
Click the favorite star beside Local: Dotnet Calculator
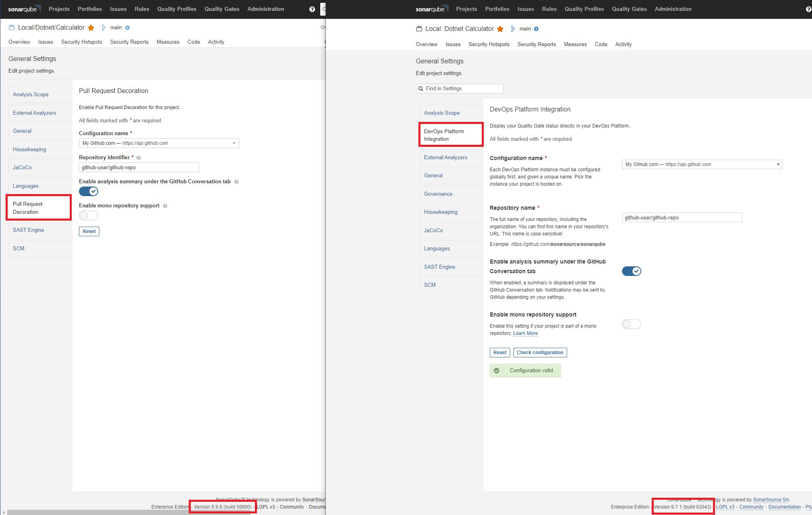(x=500, y=28)
